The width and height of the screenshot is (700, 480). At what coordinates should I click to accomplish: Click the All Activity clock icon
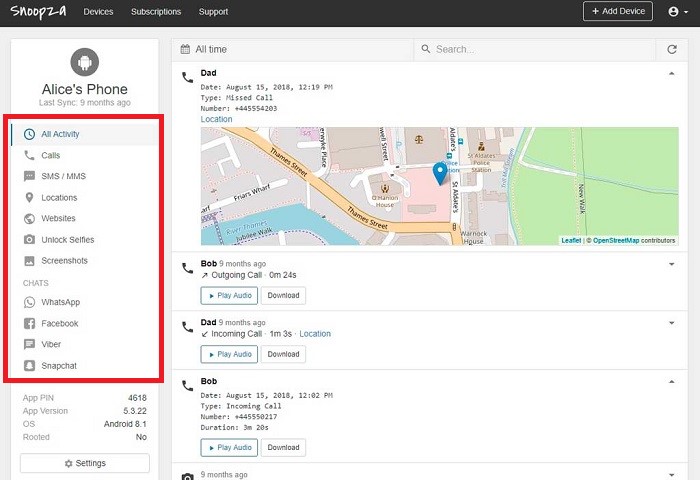point(29,134)
